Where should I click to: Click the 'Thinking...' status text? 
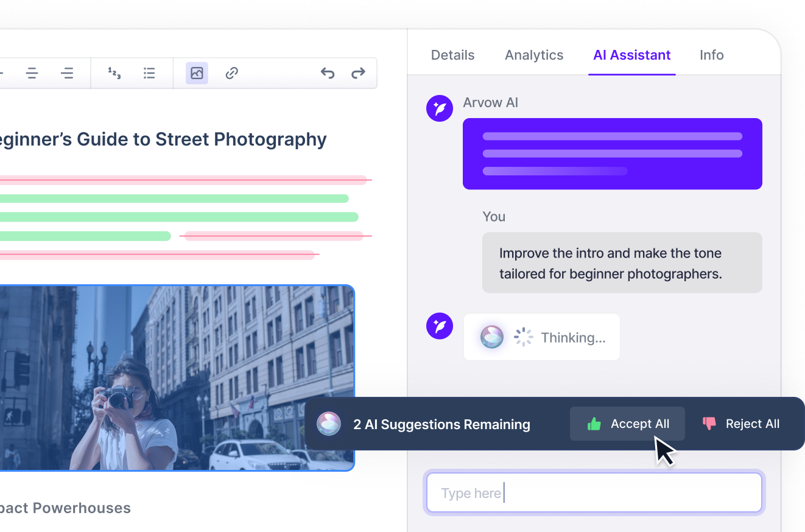point(573,338)
